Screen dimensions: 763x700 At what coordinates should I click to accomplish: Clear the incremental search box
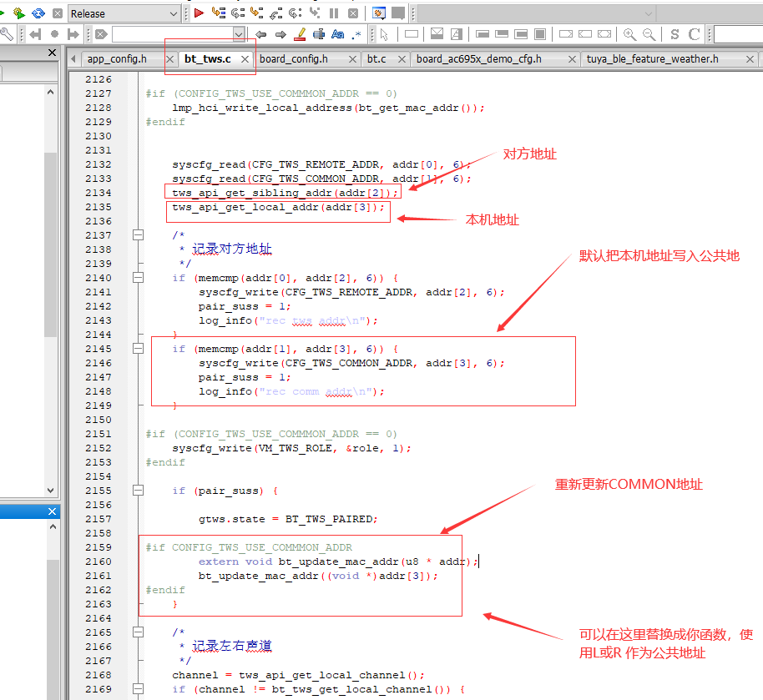(101, 34)
